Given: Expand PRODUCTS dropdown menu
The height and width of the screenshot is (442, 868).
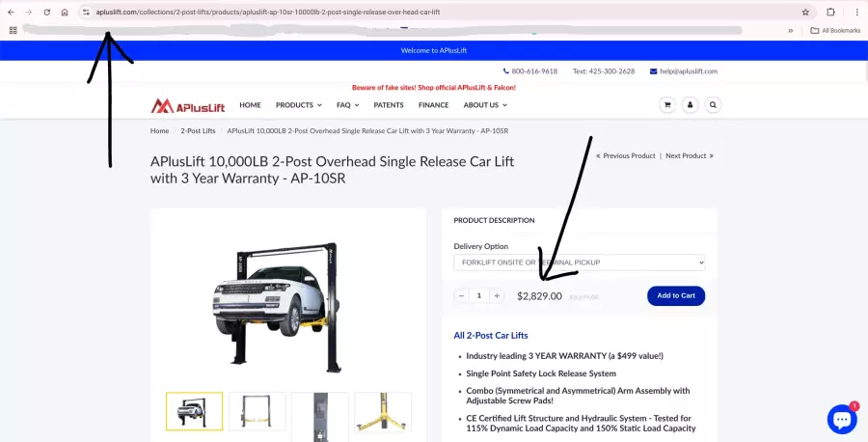Looking at the screenshot, I should tap(298, 104).
